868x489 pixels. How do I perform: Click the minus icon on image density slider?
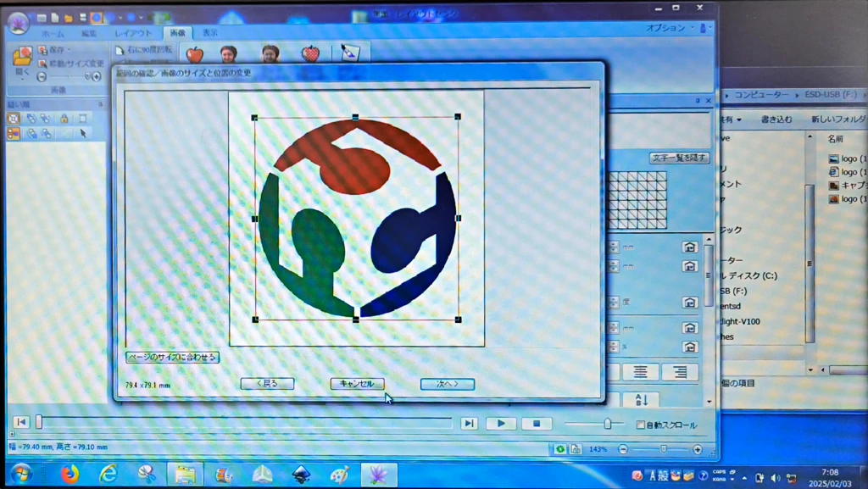pos(42,77)
